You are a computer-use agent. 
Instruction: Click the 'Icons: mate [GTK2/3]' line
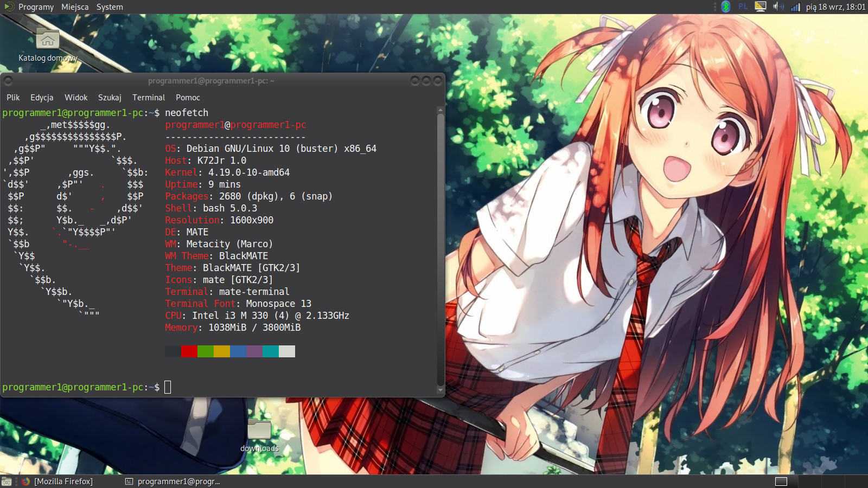click(x=219, y=280)
